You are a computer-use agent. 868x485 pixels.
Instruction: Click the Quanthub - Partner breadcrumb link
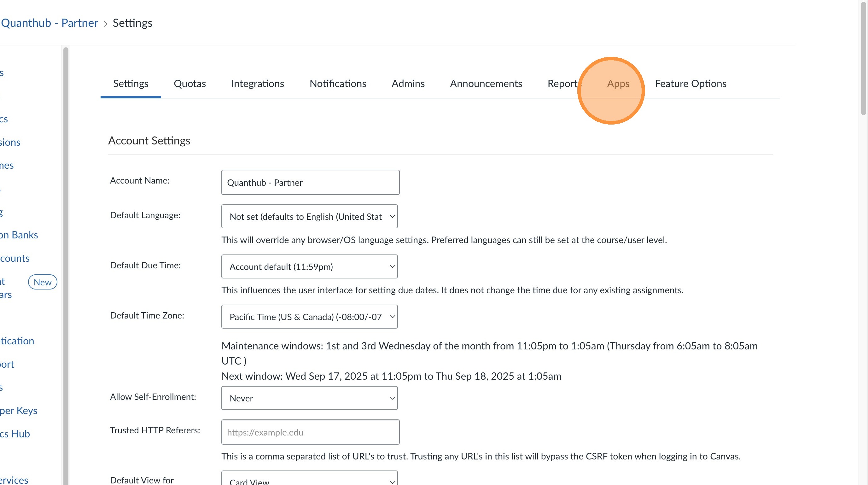coord(50,23)
